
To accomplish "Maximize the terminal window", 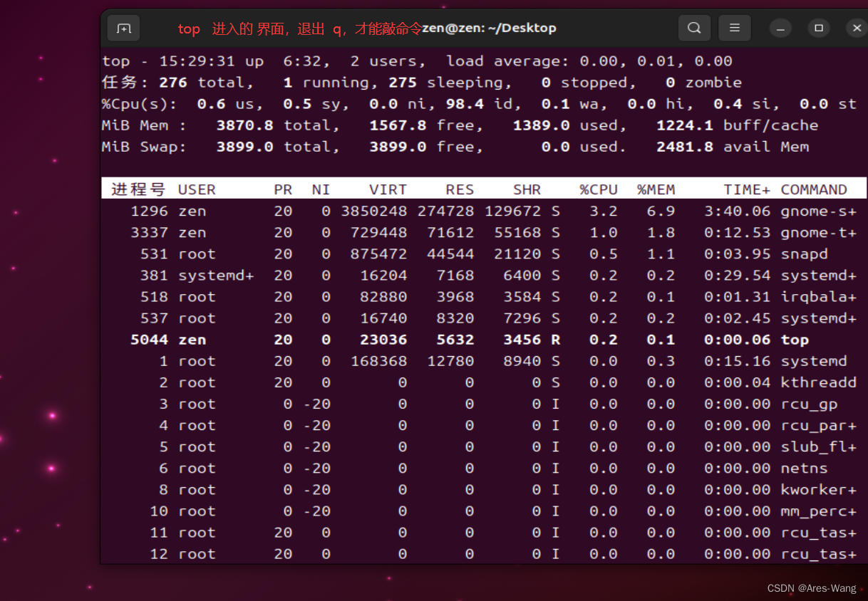I will [x=819, y=28].
